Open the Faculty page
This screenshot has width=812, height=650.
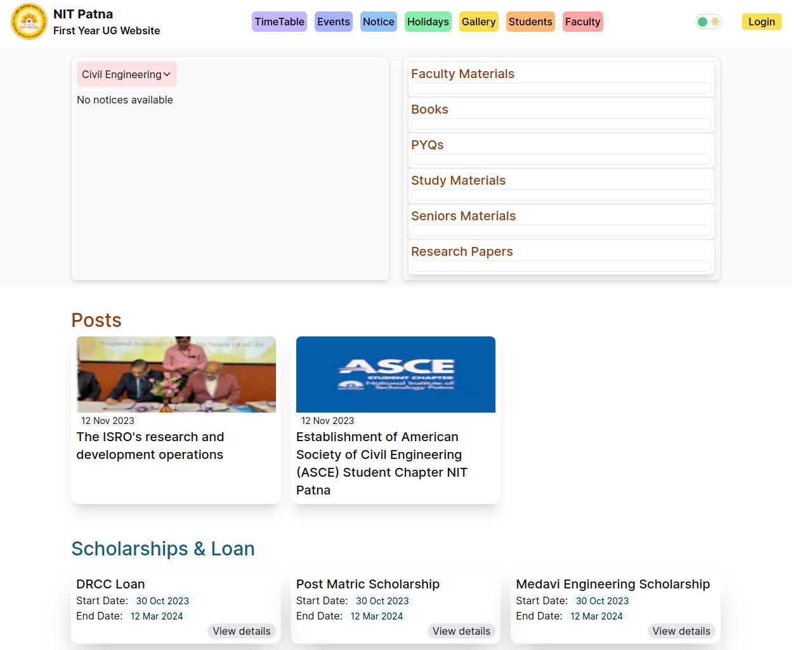[583, 22]
